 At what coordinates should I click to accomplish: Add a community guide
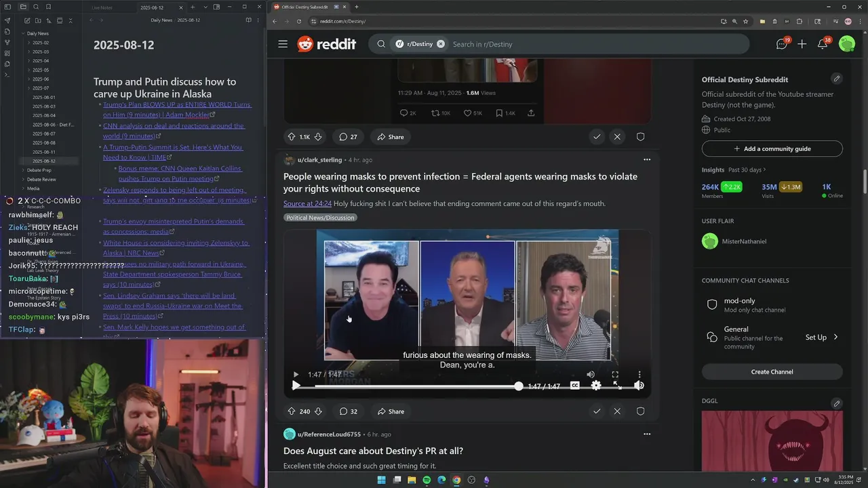[x=772, y=148]
